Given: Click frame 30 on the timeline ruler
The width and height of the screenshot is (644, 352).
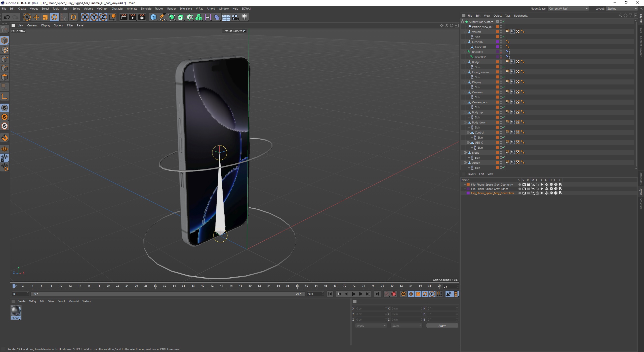Looking at the screenshot, I should (155, 286).
